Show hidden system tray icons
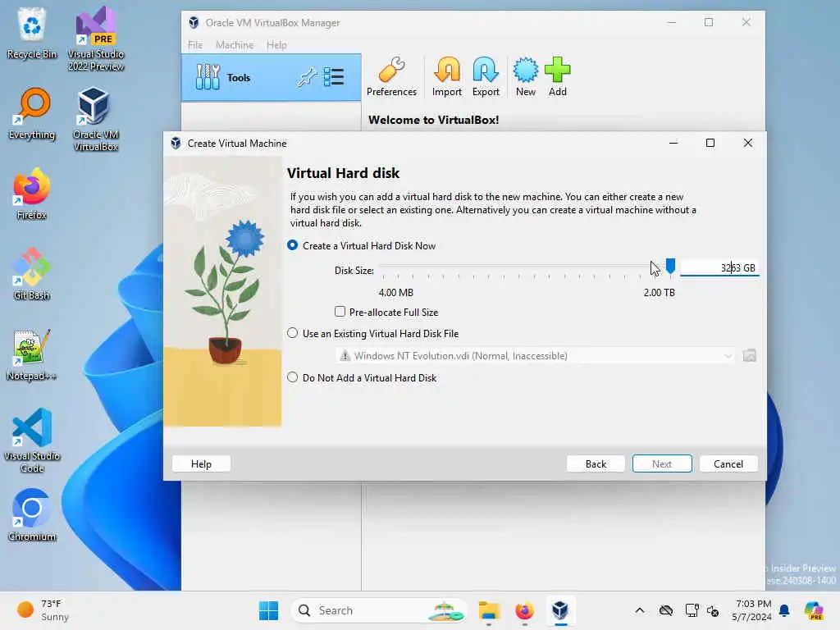This screenshot has height=630, width=840. click(x=640, y=610)
